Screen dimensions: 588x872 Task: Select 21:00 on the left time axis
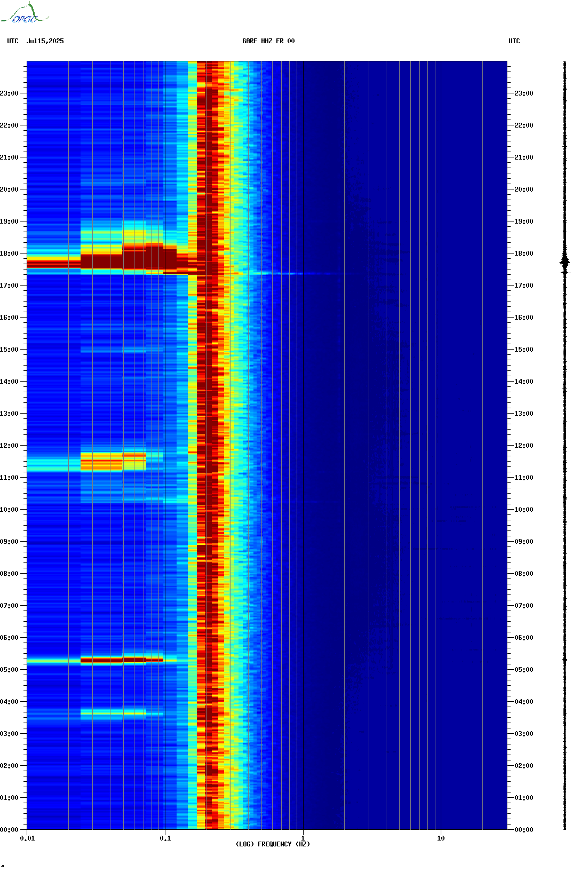tap(9, 157)
